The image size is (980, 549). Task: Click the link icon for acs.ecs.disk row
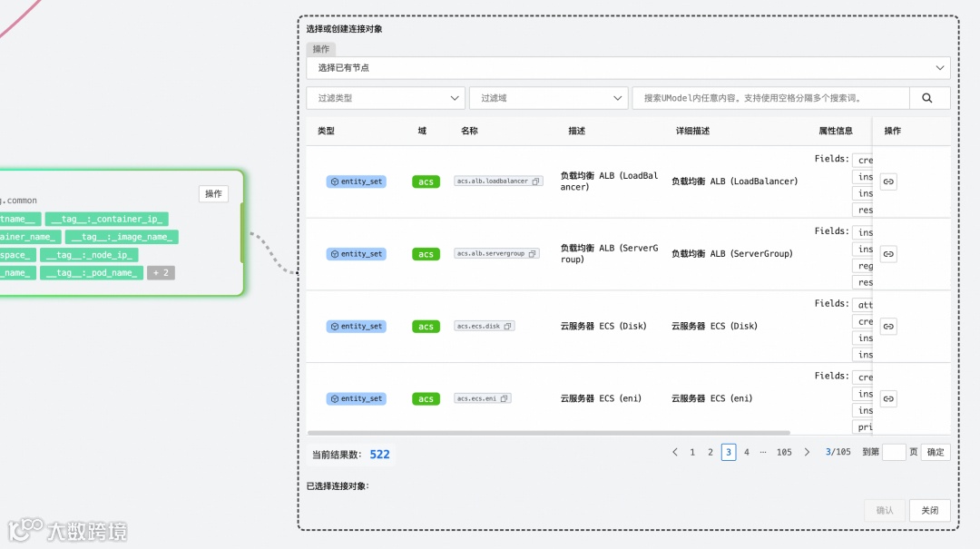(888, 327)
